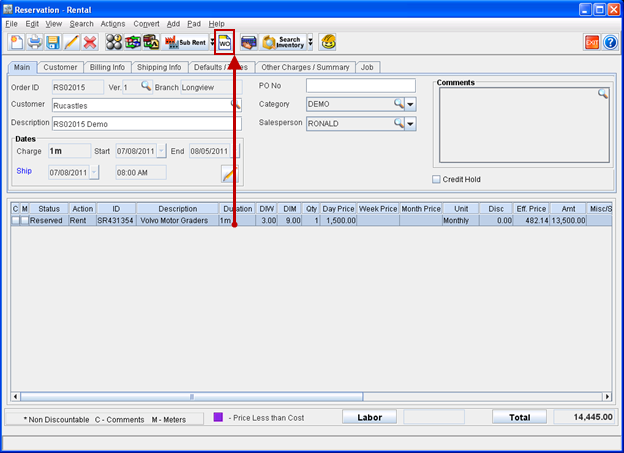The image size is (624, 453).
Task: Click the horizontal scrollbar thumb of table
Action: pos(191,396)
